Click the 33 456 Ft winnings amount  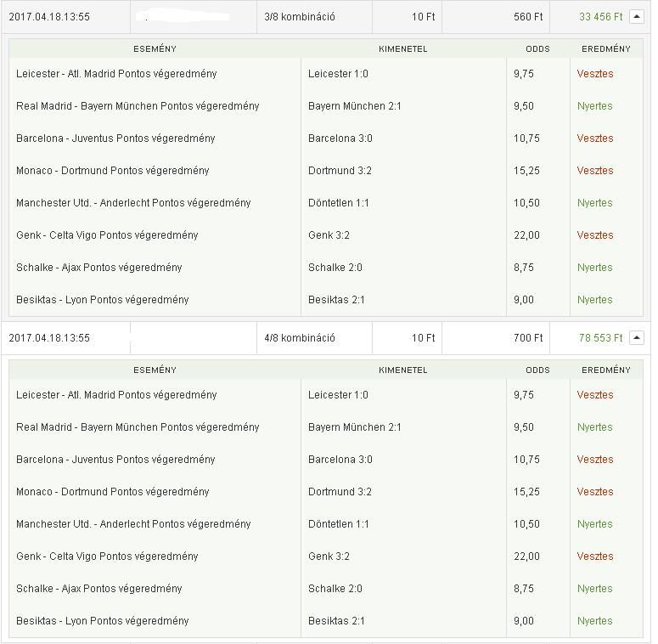pos(600,17)
